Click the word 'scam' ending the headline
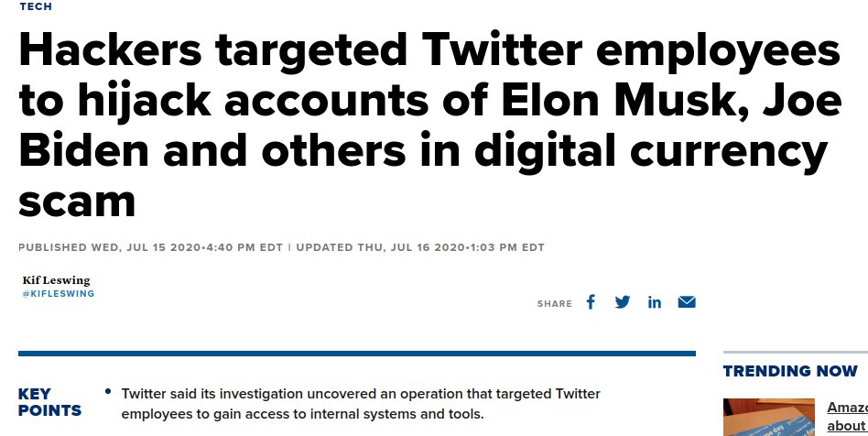This screenshot has height=436, width=868. point(77,201)
